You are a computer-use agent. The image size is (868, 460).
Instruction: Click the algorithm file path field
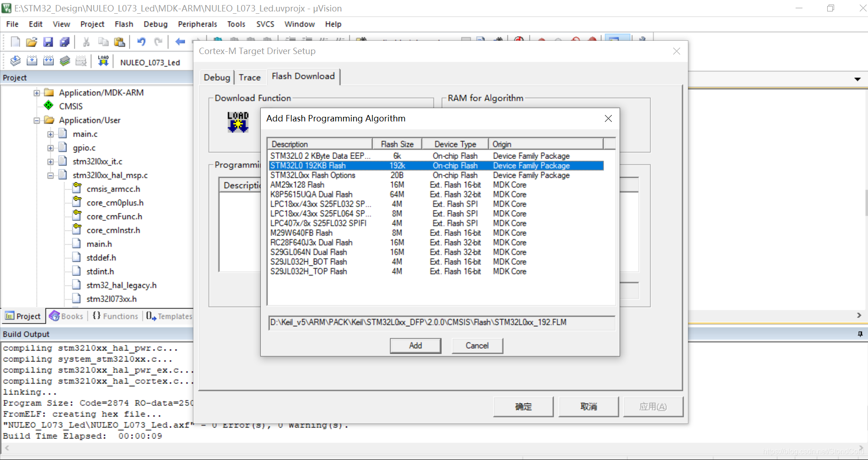[441, 323]
